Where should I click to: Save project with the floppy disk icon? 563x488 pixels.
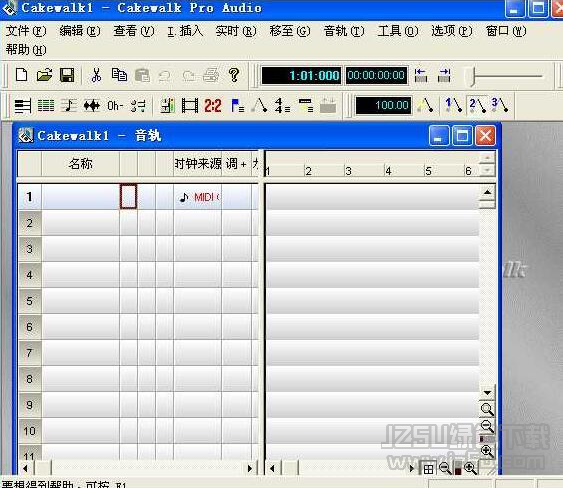coord(67,75)
